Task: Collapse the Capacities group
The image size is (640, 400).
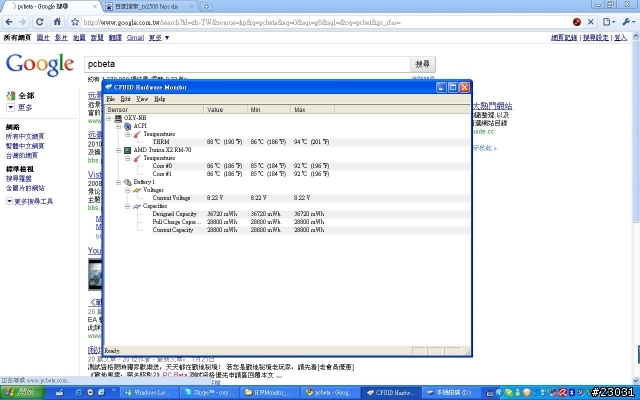Action: click(x=128, y=207)
